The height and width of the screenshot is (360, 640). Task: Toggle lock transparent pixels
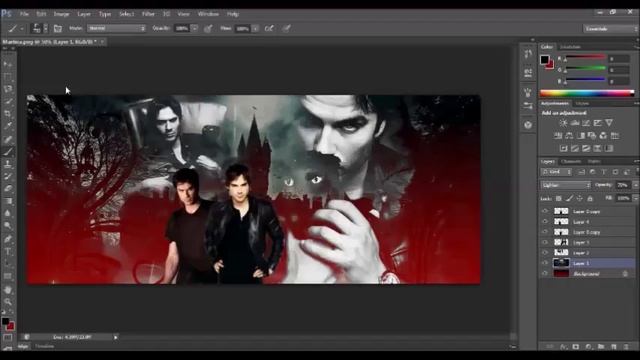(x=558, y=198)
